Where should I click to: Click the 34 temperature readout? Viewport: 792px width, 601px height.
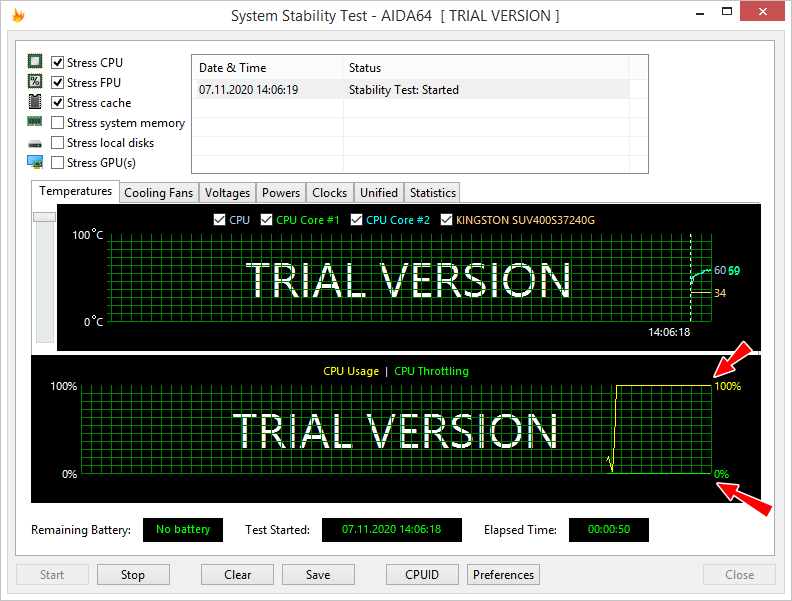(x=720, y=293)
